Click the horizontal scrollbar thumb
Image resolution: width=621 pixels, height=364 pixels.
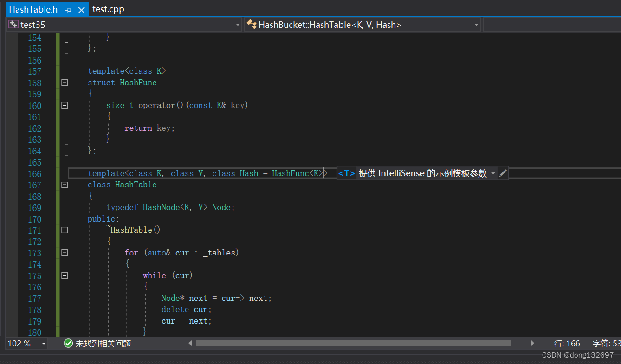tap(353, 344)
